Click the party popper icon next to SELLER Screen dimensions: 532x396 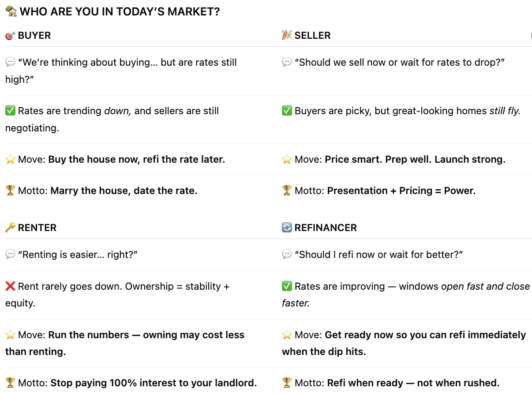[287, 35]
